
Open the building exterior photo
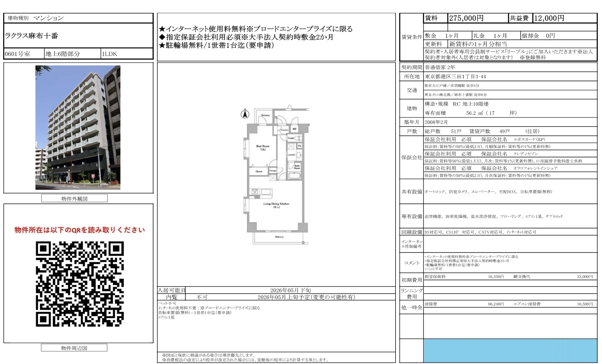(x=78, y=127)
